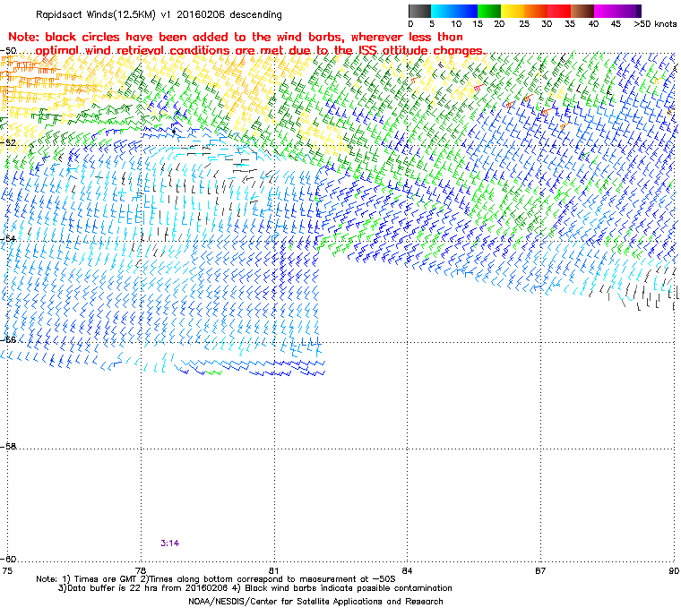The width and height of the screenshot is (681, 616).
Task: Click the green 15-20 knots legend swatch
Action: coord(489,11)
